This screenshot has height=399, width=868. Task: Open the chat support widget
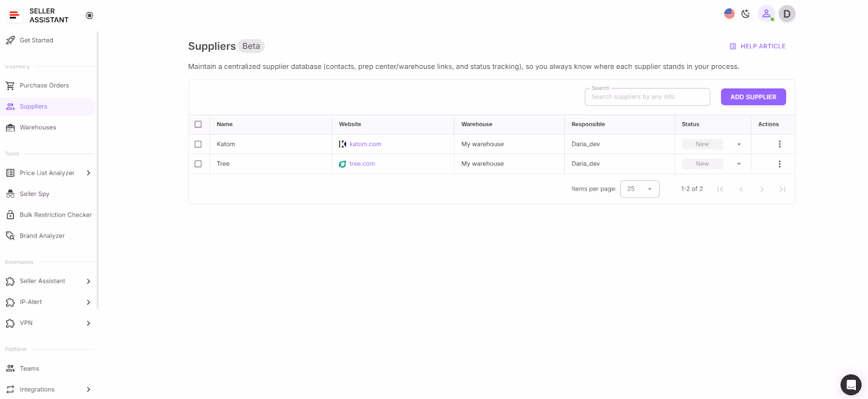click(851, 385)
